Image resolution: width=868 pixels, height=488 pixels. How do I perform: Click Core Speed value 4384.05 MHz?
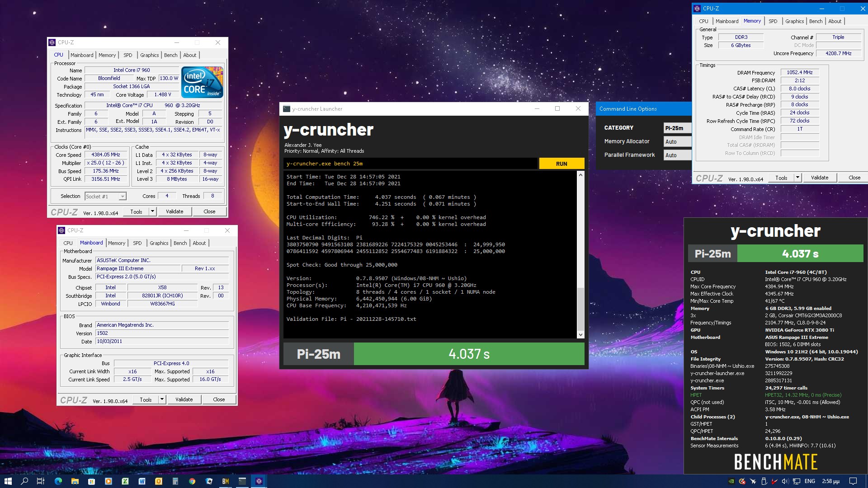click(x=106, y=155)
